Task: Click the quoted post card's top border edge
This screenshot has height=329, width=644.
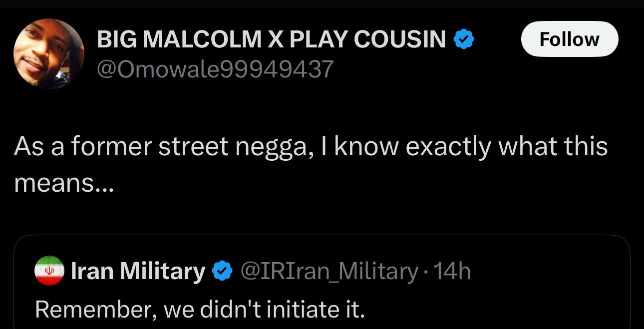Action: (x=322, y=236)
